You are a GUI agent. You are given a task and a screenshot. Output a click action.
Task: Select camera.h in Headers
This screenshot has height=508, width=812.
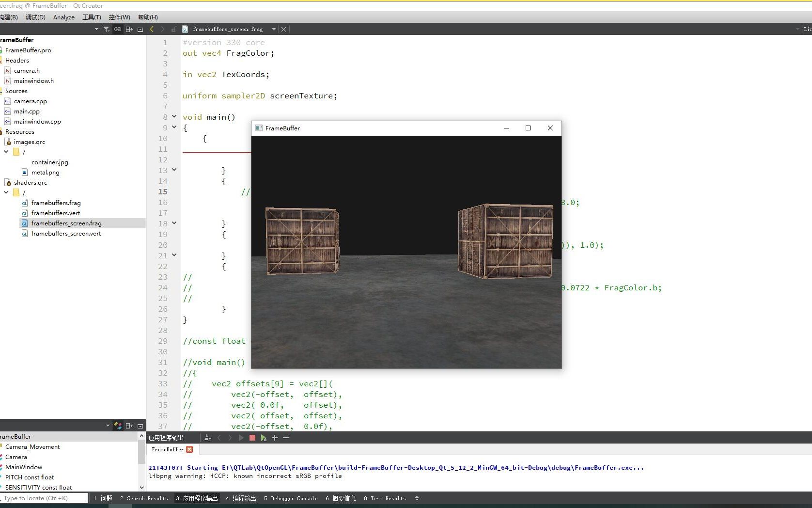(27, 70)
